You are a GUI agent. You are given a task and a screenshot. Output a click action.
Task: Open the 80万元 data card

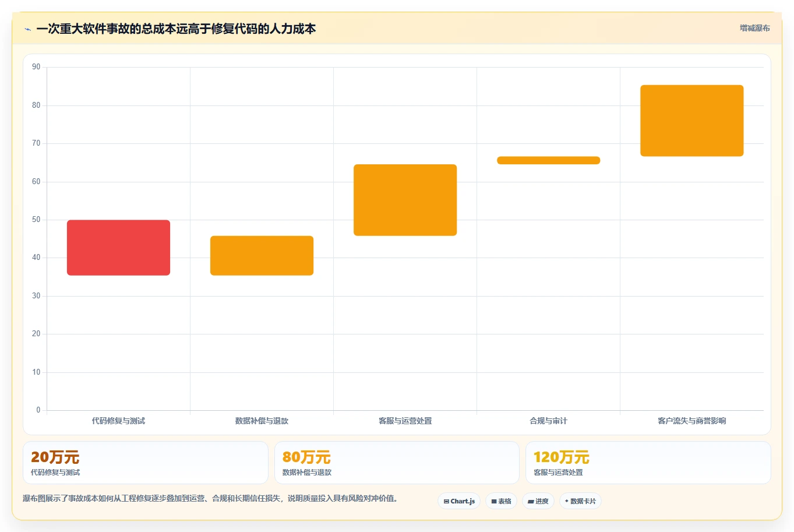click(397, 463)
